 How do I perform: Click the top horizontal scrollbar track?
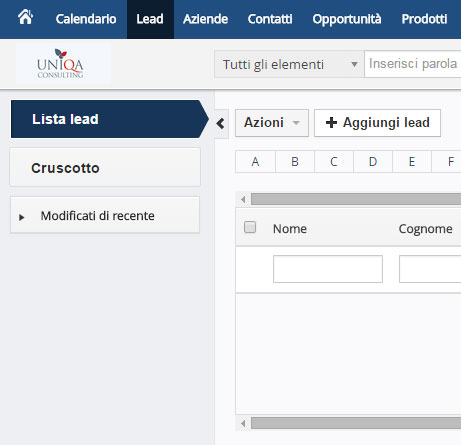356,199
